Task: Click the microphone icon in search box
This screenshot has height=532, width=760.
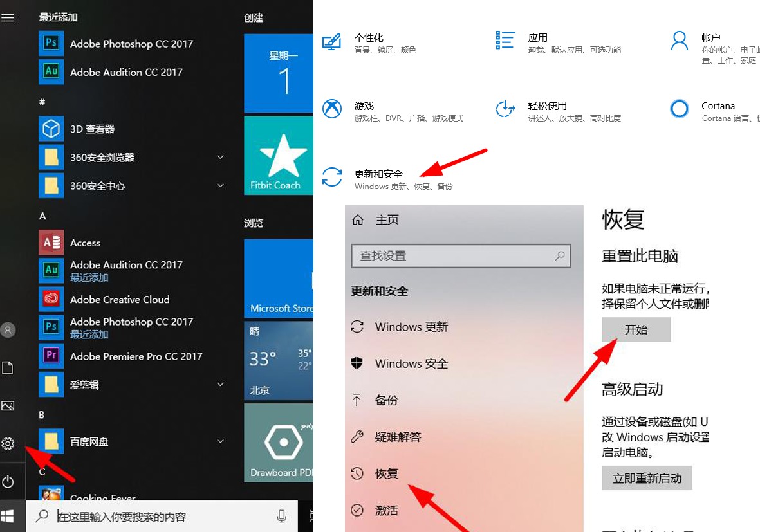Action: tap(282, 517)
